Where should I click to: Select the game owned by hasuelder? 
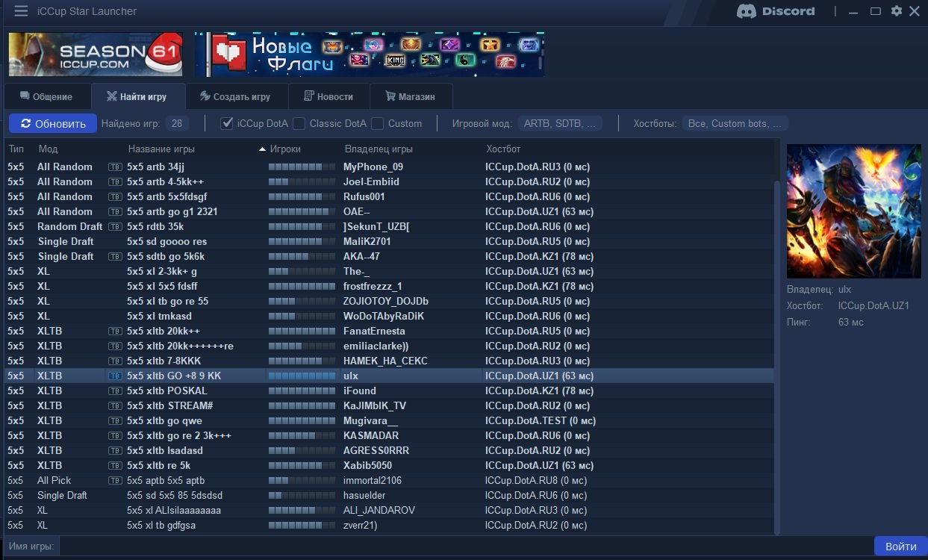click(x=389, y=495)
